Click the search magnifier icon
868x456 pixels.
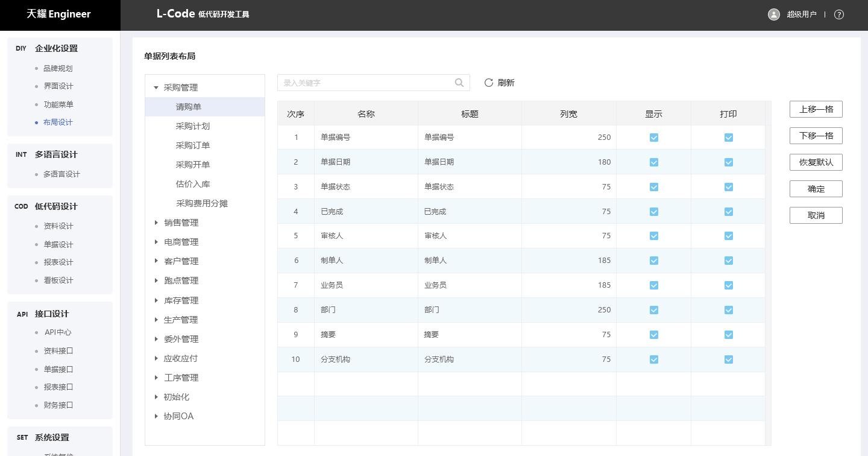pyautogui.click(x=459, y=83)
